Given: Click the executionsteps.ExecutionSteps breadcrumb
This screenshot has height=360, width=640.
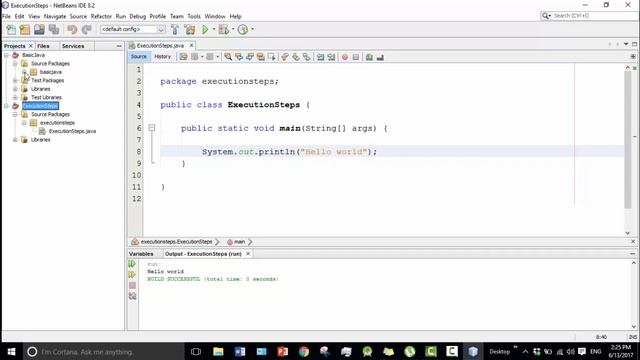Looking at the screenshot, I should [x=176, y=242].
